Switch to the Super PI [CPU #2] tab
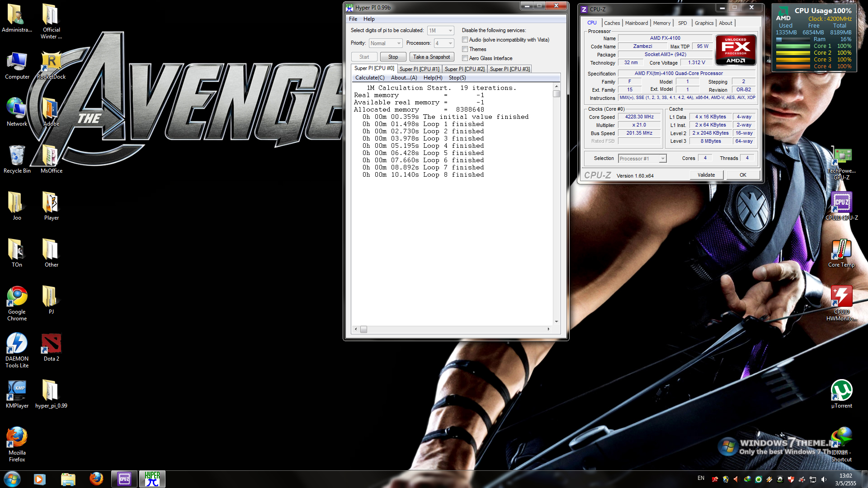868x488 pixels. coord(464,69)
